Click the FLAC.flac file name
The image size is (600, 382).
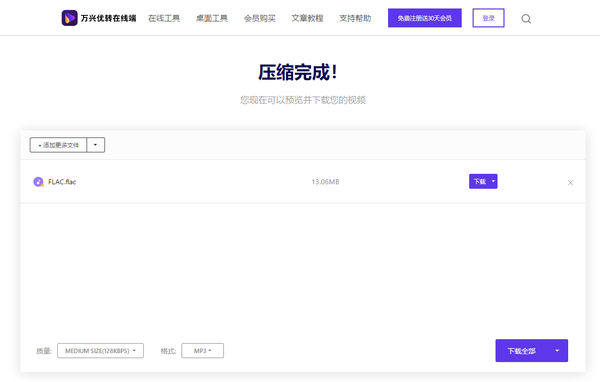[62, 182]
